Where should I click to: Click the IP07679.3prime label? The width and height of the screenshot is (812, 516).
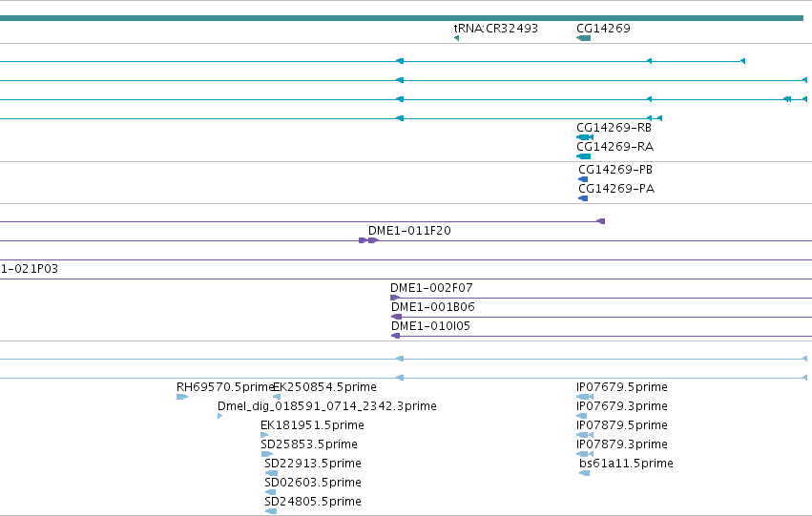tap(622, 406)
